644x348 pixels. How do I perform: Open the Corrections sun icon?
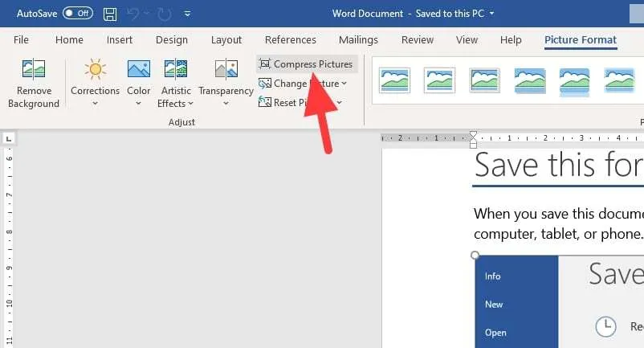[96, 69]
